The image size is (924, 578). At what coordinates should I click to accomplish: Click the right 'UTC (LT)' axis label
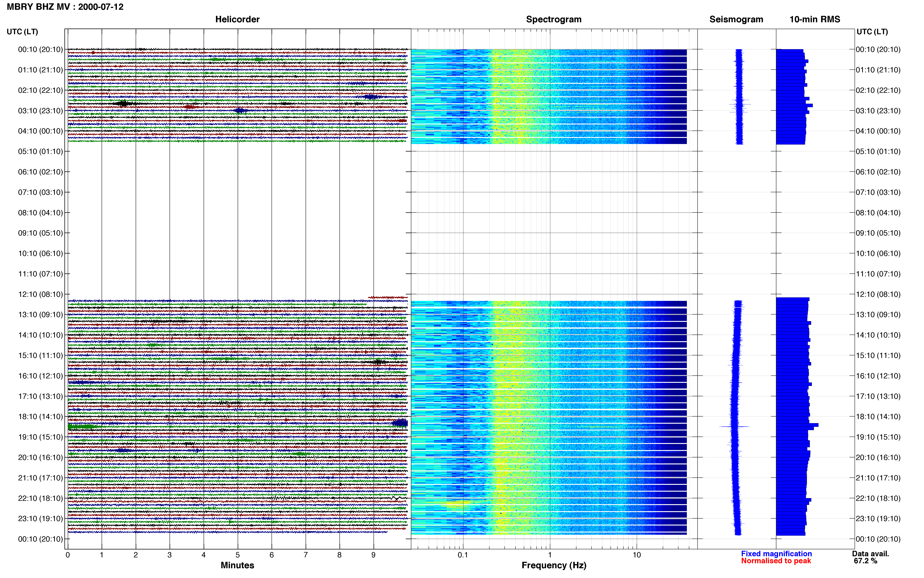[x=872, y=32]
